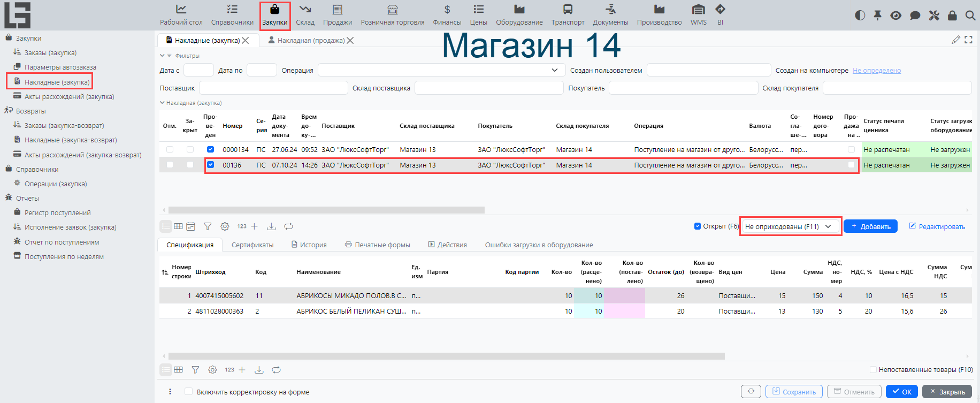Viewport: 980px width, 403px height.
Task: Click the fullscreen expand icon
Action: pos(968,40)
